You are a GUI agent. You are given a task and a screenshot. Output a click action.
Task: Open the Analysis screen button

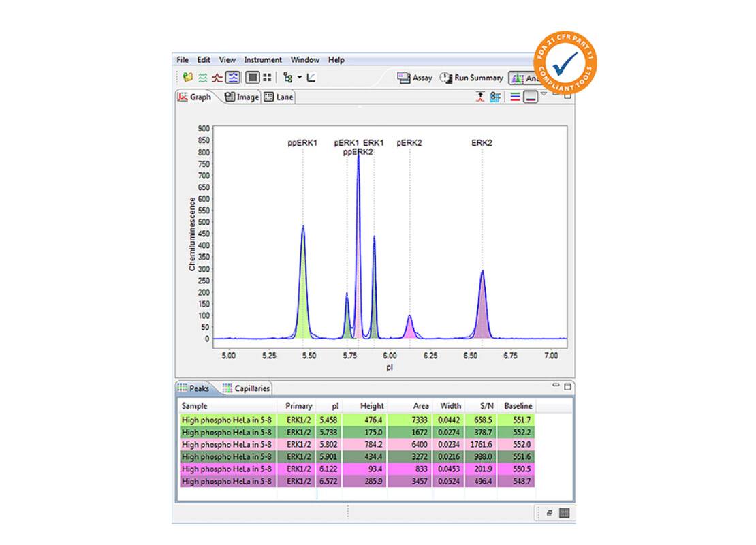(x=523, y=78)
